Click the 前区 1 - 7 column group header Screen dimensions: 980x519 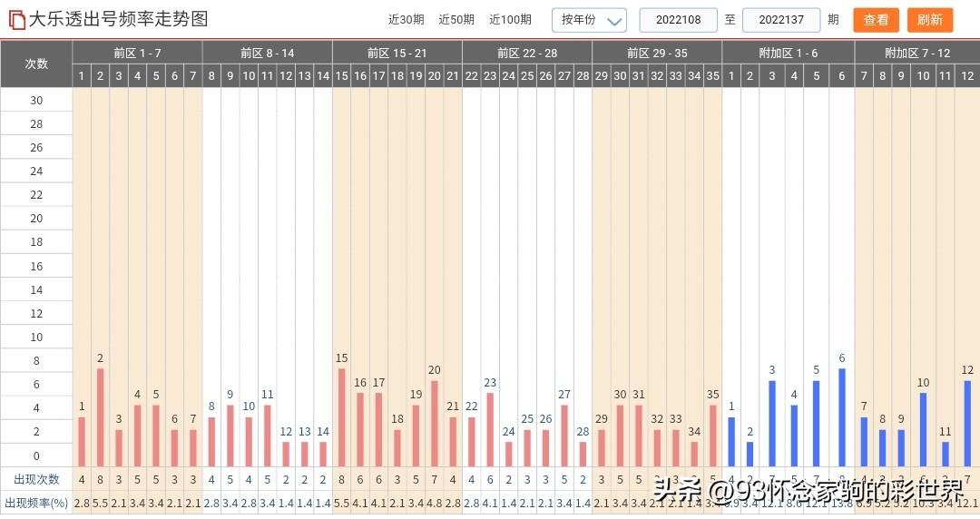(x=138, y=54)
